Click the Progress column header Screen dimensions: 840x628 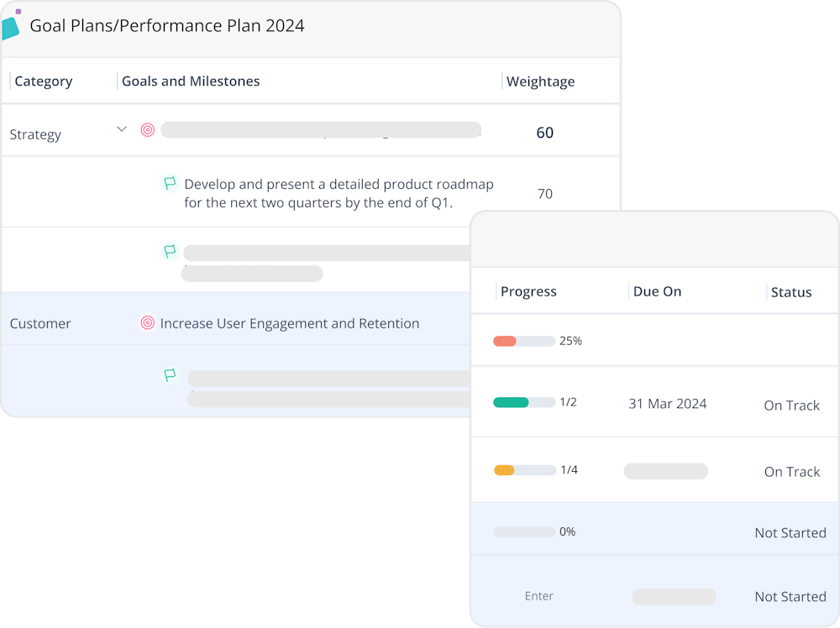pyautogui.click(x=528, y=291)
